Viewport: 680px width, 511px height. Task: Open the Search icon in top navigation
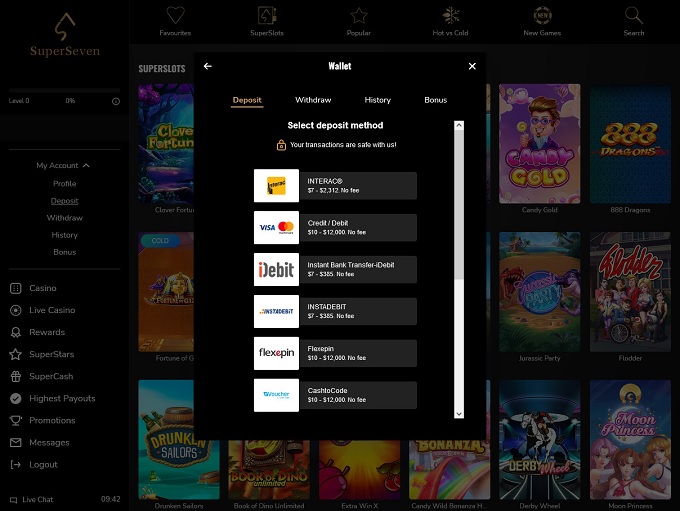point(633,16)
